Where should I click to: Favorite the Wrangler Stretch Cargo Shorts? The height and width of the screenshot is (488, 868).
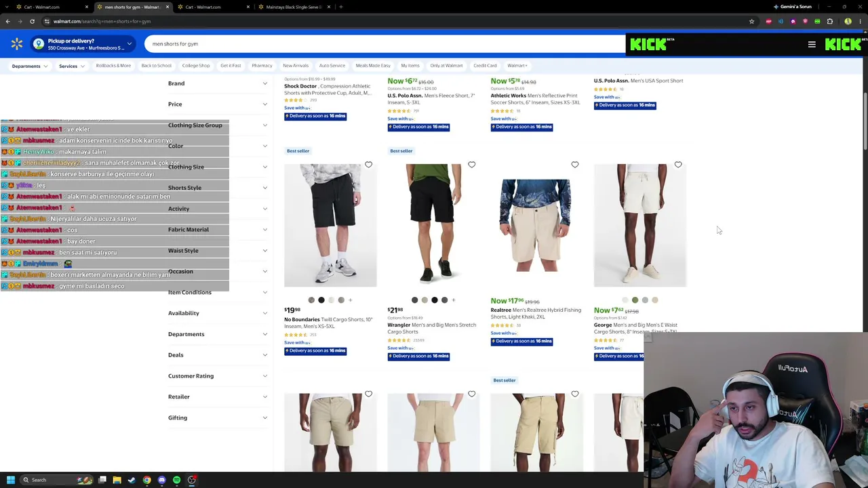click(x=471, y=165)
